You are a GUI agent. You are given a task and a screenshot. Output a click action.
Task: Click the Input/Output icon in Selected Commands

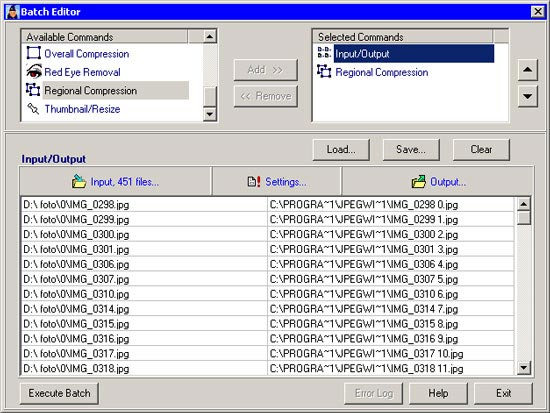pyautogui.click(x=324, y=53)
